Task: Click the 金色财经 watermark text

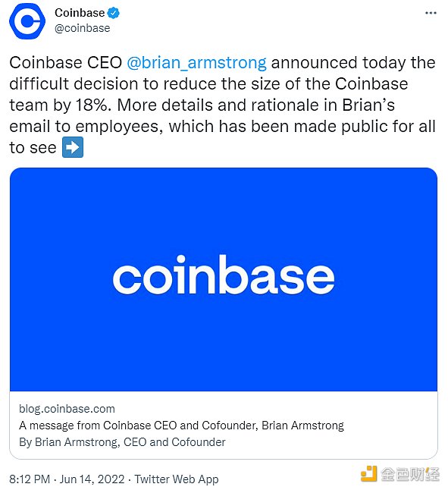Action: tap(410, 475)
